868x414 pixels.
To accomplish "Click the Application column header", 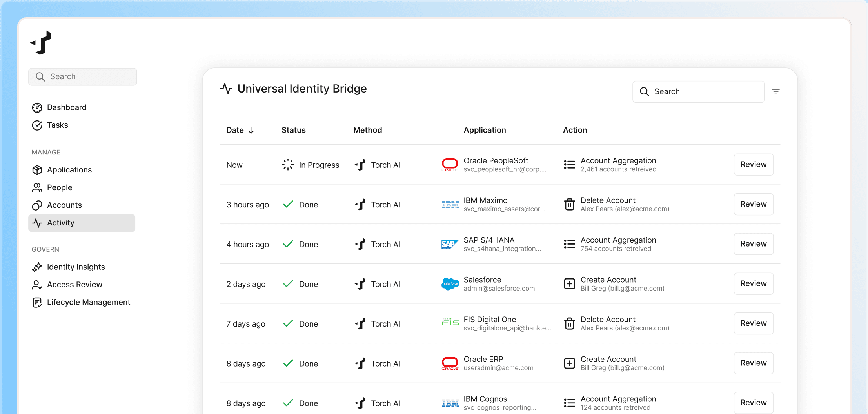I will click(x=485, y=130).
